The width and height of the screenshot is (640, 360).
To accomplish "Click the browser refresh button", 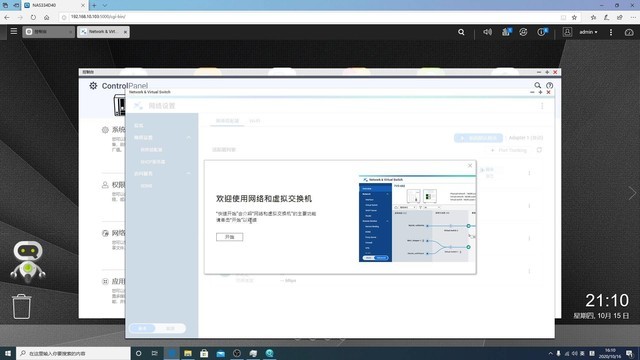I will [x=33, y=17].
